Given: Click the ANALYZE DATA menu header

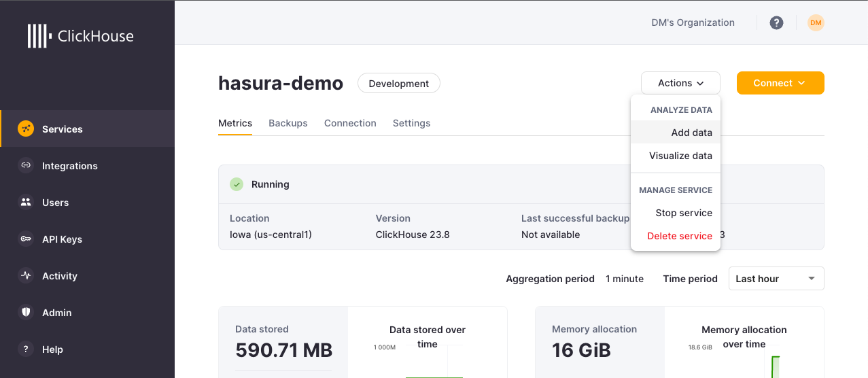Looking at the screenshot, I should point(681,109).
